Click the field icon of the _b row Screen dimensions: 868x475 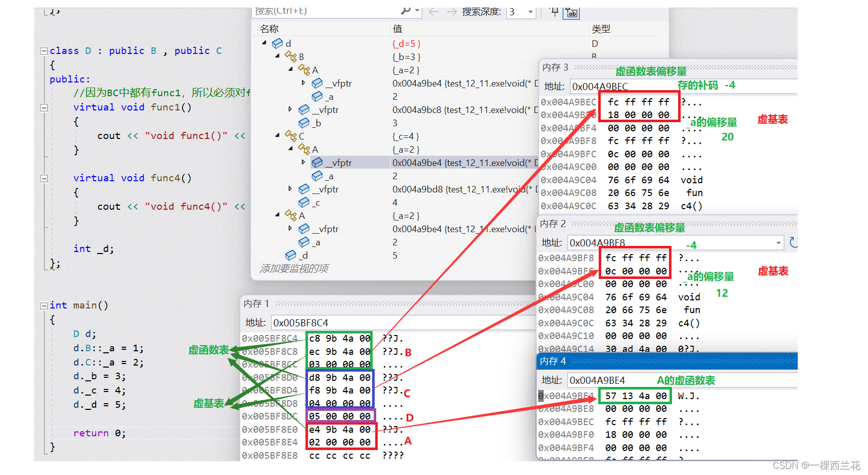point(304,123)
